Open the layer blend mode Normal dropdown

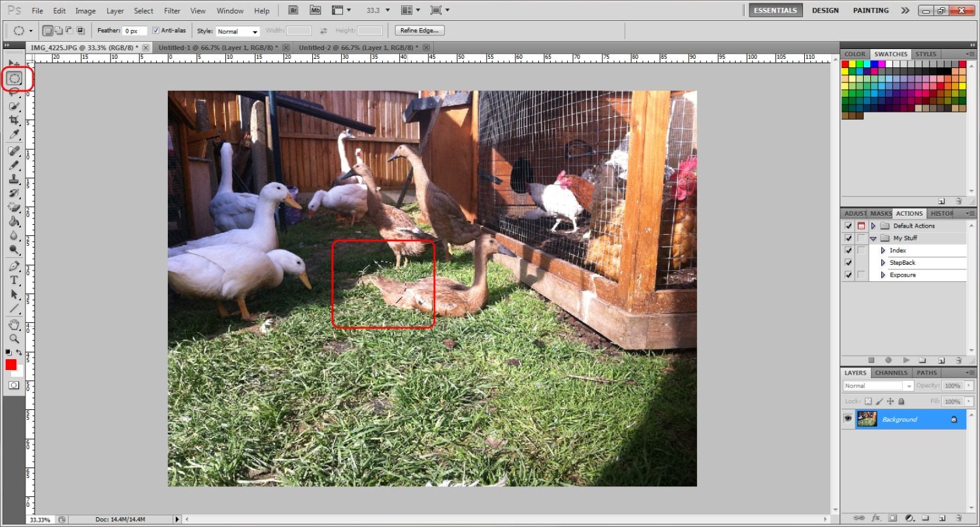click(877, 386)
